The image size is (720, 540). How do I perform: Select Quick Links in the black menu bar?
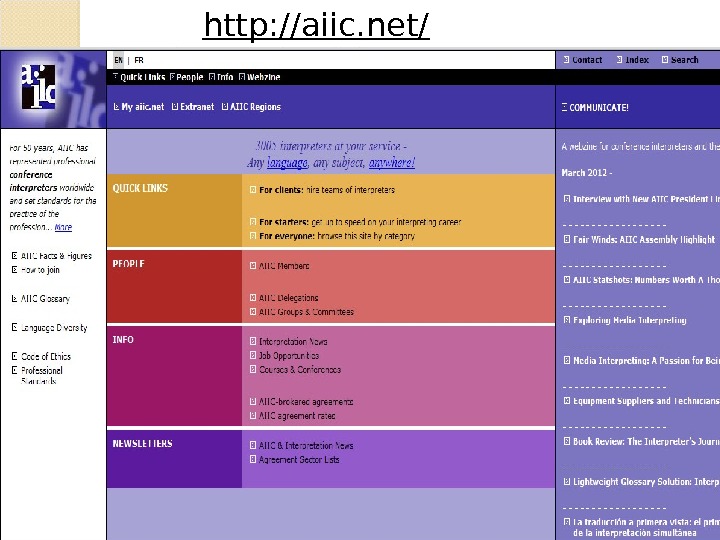pyautogui.click(x=142, y=77)
